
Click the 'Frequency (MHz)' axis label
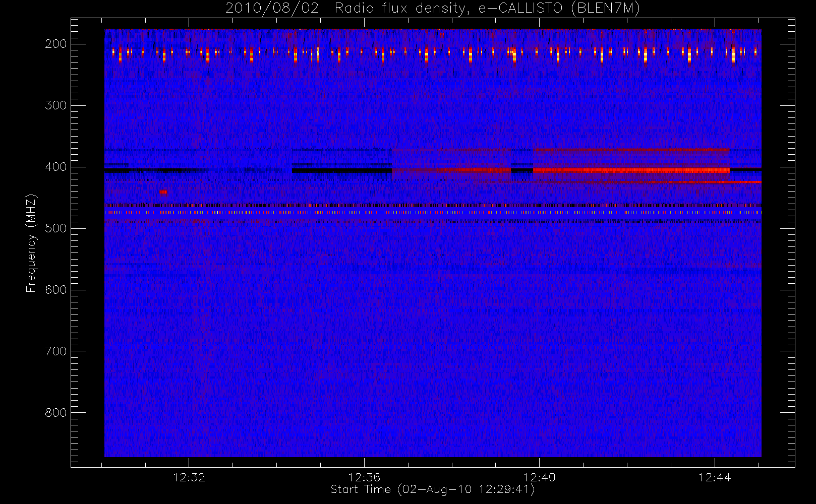pos(31,243)
